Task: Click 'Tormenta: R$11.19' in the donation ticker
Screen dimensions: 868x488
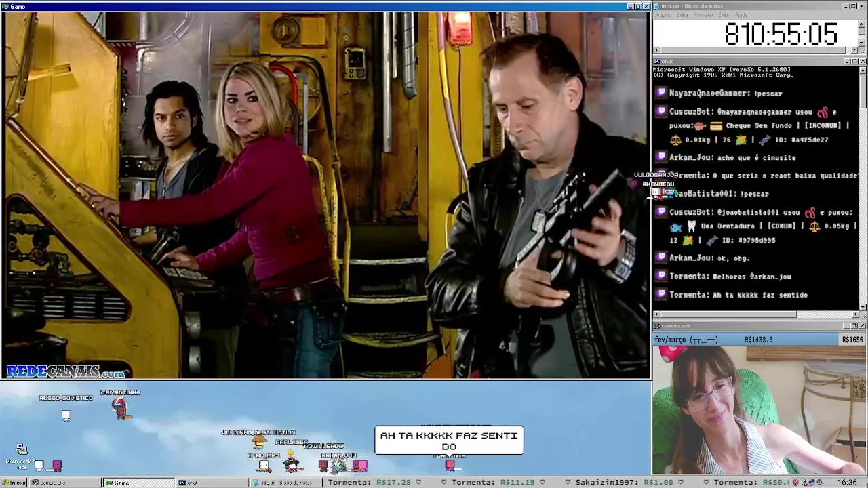Action: tap(493, 483)
